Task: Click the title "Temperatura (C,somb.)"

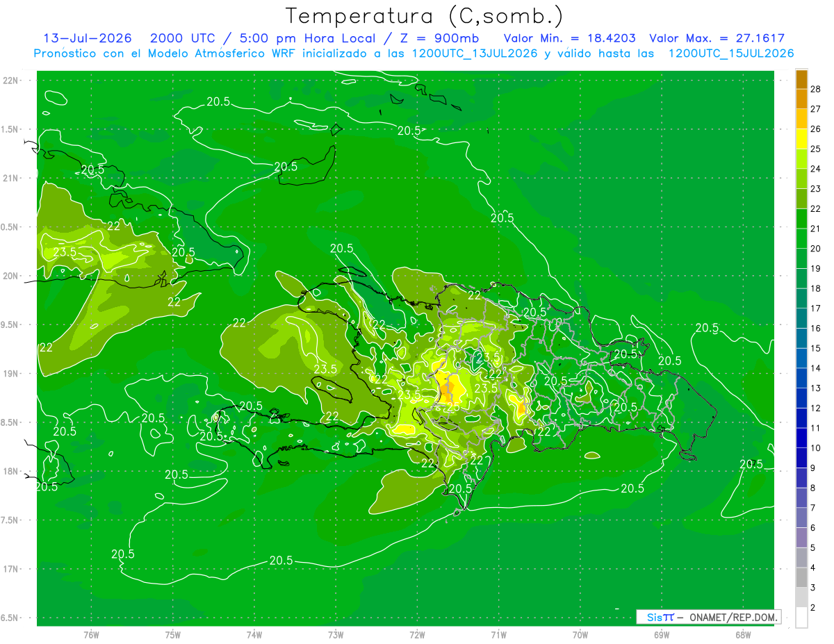Action: click(425, 15)
